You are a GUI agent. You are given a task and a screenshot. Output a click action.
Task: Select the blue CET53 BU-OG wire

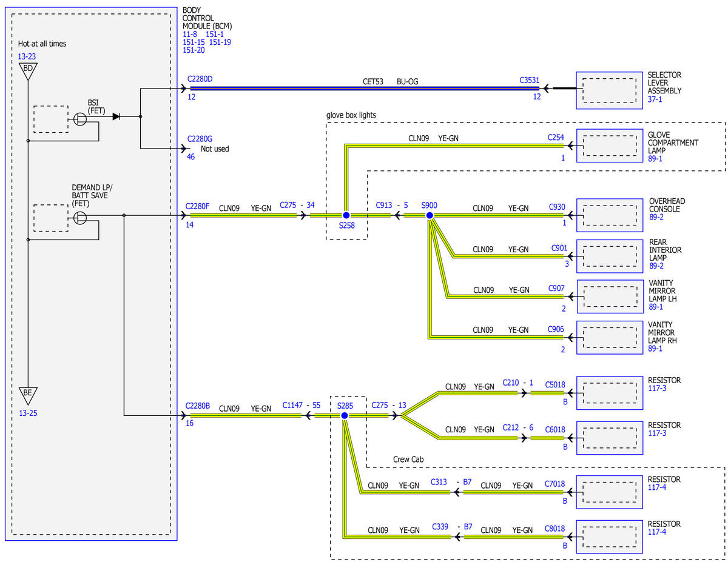click(363, 88)
